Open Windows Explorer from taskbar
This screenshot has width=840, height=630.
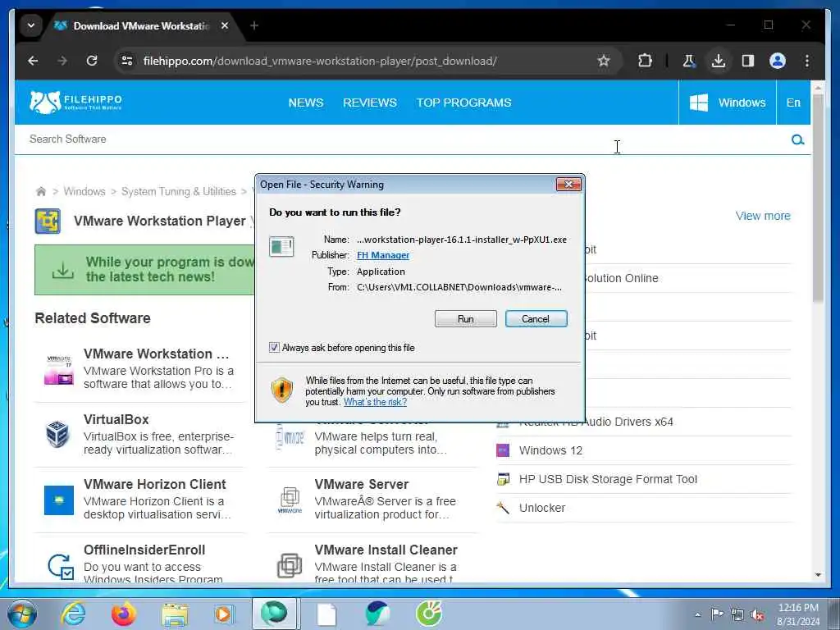tap(175, 614)
